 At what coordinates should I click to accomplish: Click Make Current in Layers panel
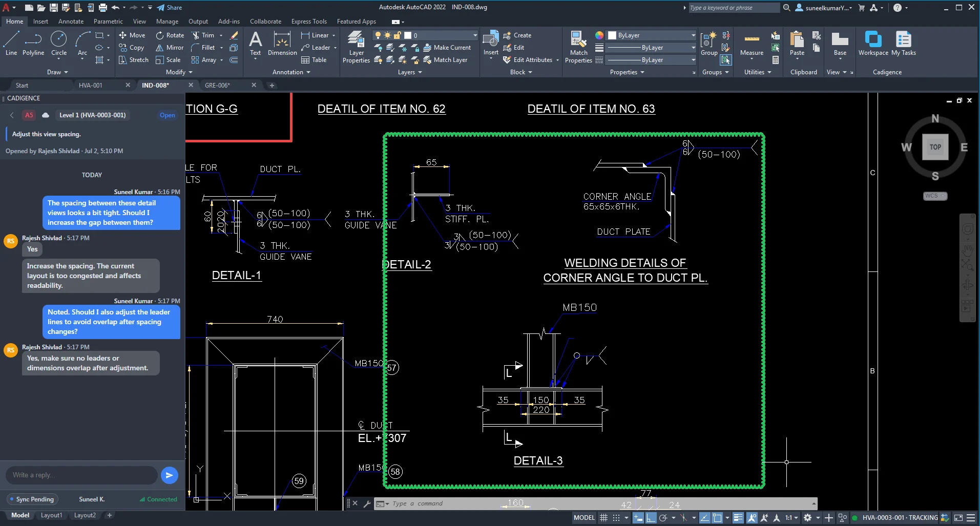(x=447, y=48)
